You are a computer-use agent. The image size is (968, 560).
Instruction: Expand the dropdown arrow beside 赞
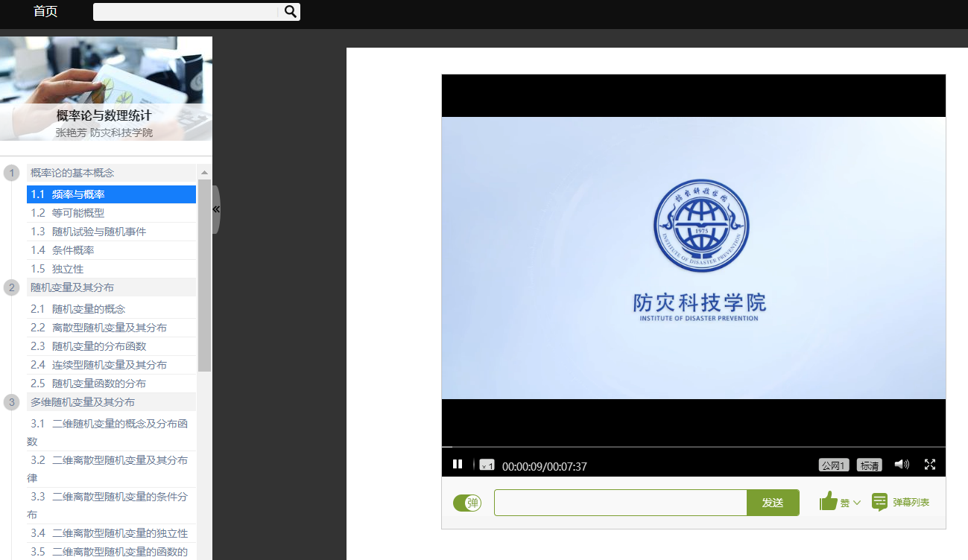coord(857,503)
